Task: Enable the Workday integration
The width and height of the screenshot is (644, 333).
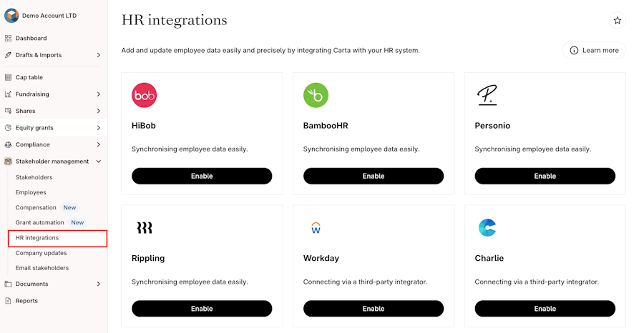Action: [373, 309]
